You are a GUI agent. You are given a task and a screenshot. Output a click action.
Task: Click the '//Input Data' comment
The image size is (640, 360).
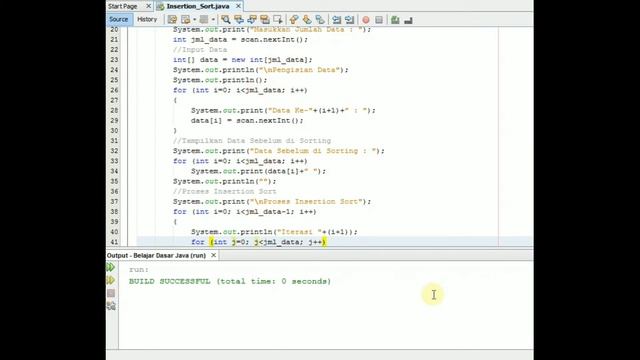[200, 49]
